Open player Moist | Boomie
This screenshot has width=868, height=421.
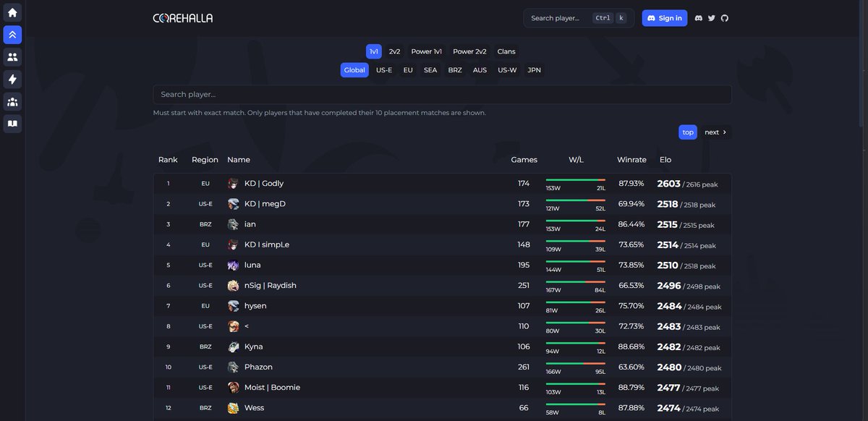coord(272,388)
